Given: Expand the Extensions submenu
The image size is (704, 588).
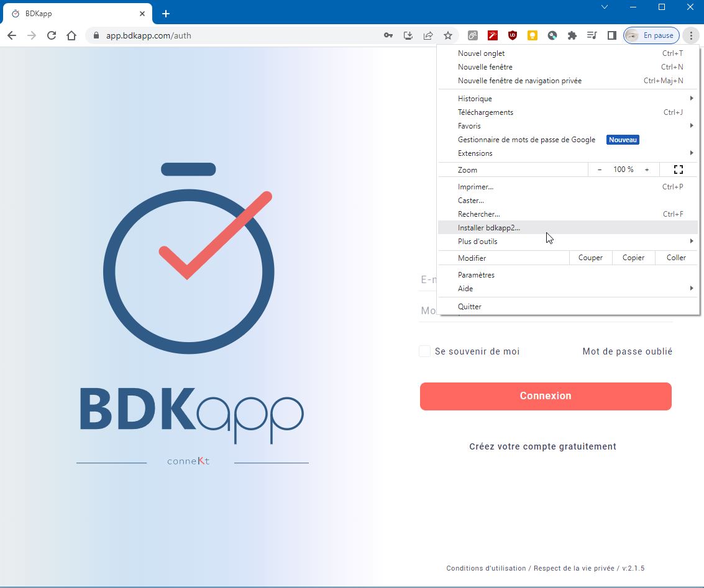Looking at the screenshot, I should pyautogui.click(x=569, y=153).
